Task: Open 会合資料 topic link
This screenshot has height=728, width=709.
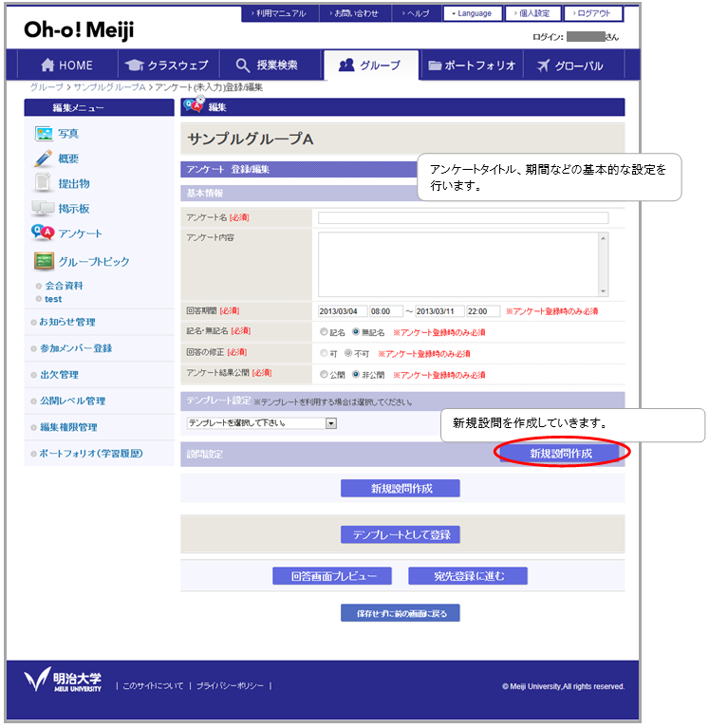Action: click(x=64, y=286)
